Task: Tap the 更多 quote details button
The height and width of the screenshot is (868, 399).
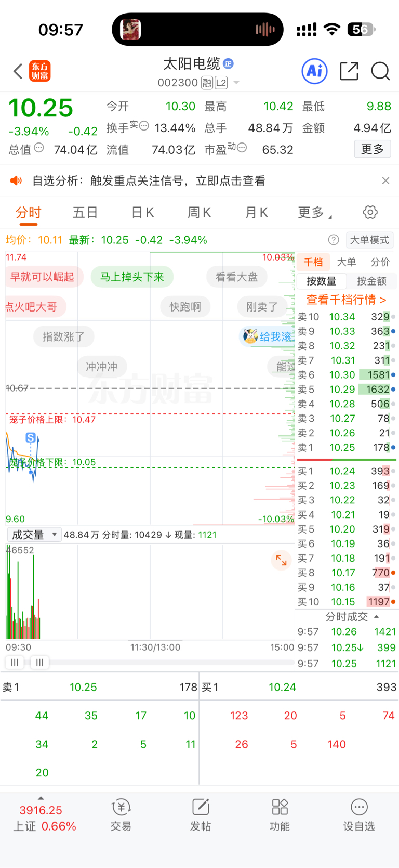Action: coord(372,149)
